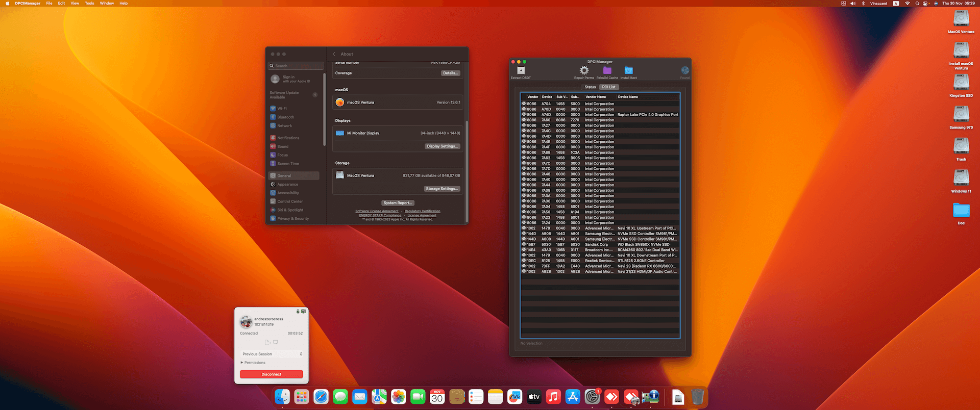This screenshot has width=980, height=410.
Task: Go back from About in Settings
Action: (334, 54)
